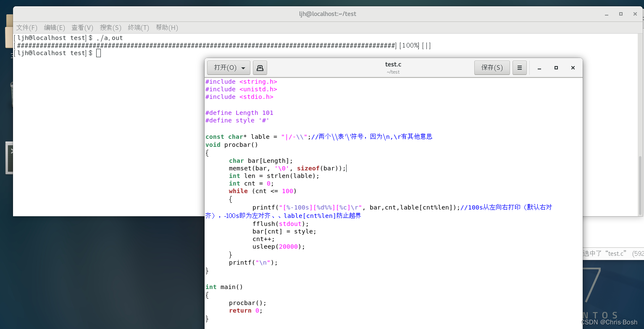Open the 搜索(S) menu in the terminal

tap(110, 27)
